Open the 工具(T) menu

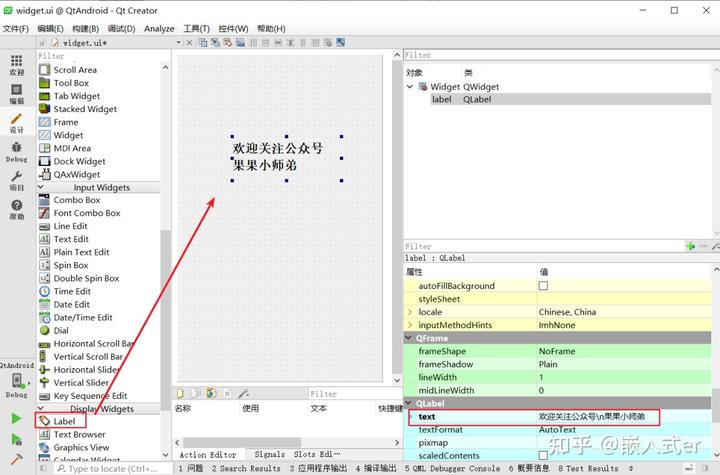point(197,28)
